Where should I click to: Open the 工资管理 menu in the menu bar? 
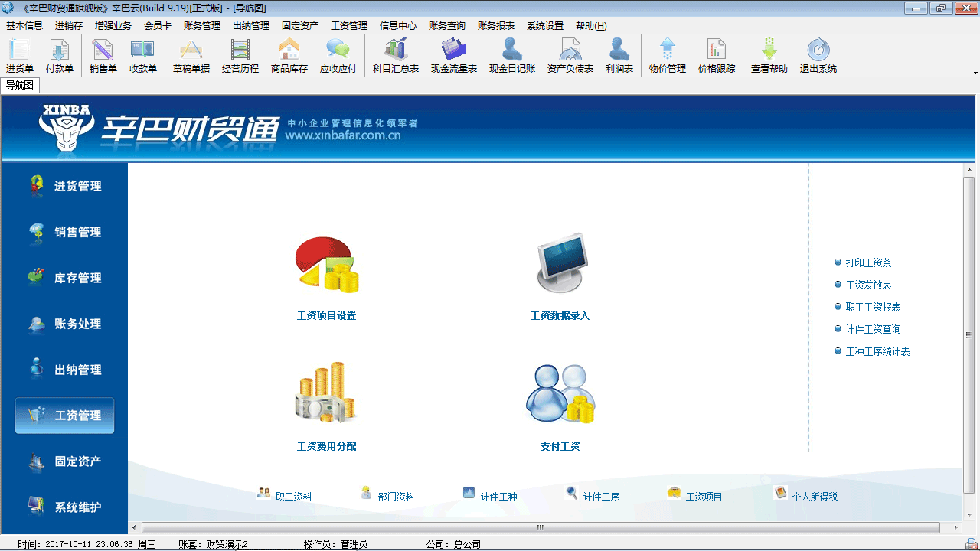point(349,25)
